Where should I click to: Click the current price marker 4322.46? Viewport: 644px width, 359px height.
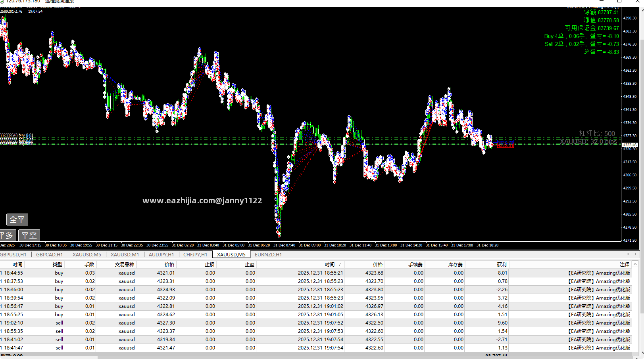point(629,145)
